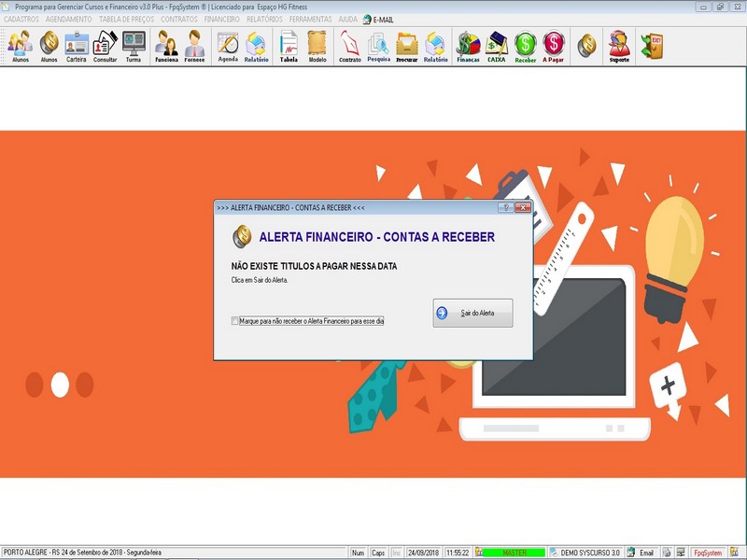The image size is (747, 560).
Task: Click the FpqSystem link in status bar
Action: point(708,553)
